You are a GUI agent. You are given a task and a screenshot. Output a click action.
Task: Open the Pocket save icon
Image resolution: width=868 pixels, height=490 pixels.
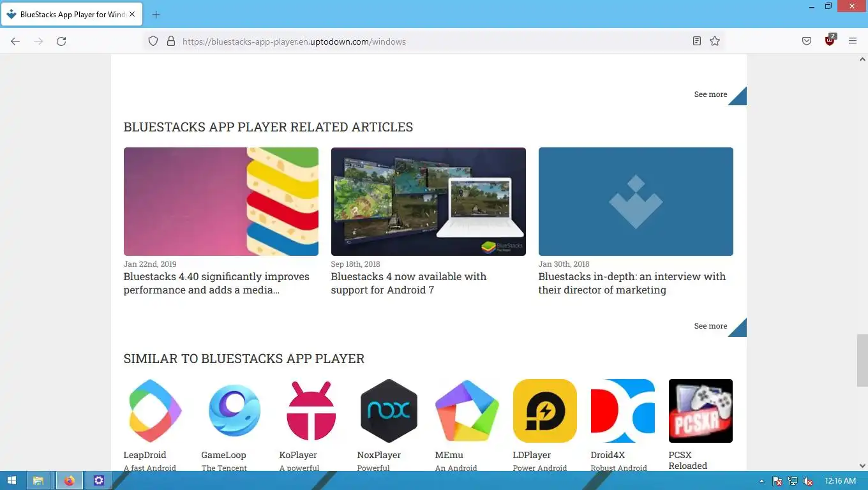pyautogui.click(x=807, y=41)
